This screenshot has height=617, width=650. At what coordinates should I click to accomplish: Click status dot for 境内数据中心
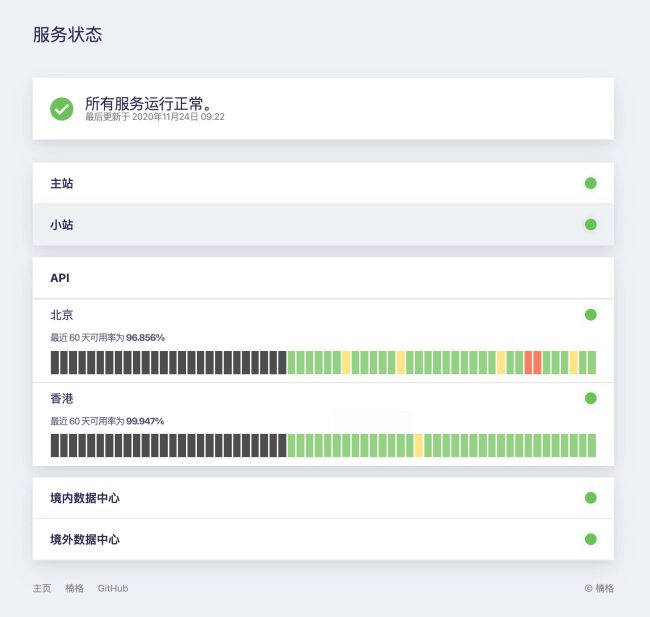(x=590, y=498)
